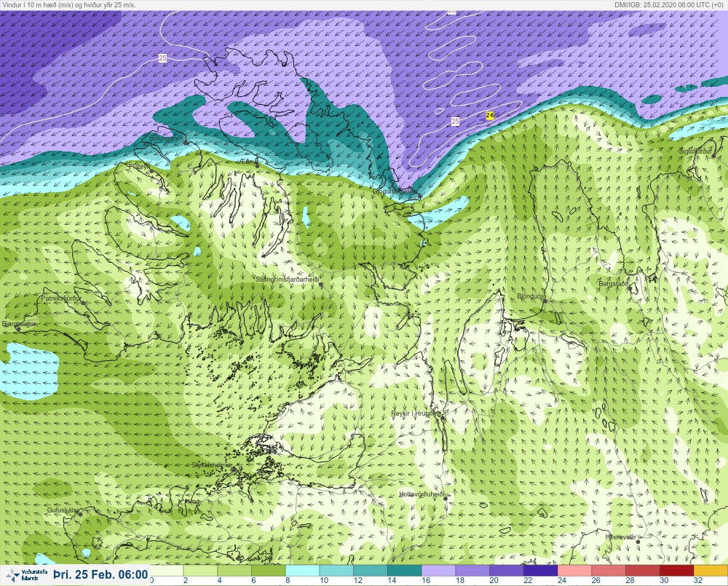Screen dimensions: 728x586
Task: Select the Steingrímsfjarðarheiði station label
Action: coord(288,280)
